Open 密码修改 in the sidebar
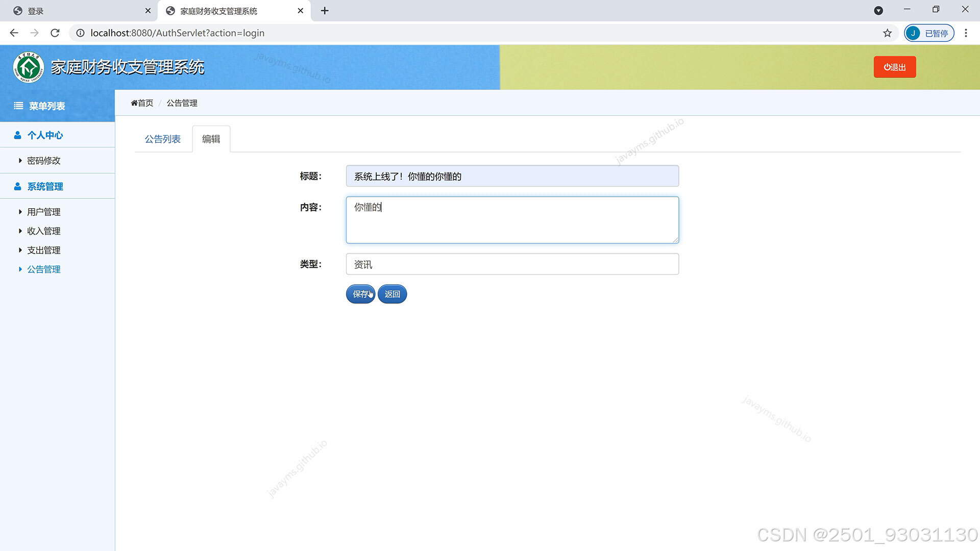 [x=43, y=160]
